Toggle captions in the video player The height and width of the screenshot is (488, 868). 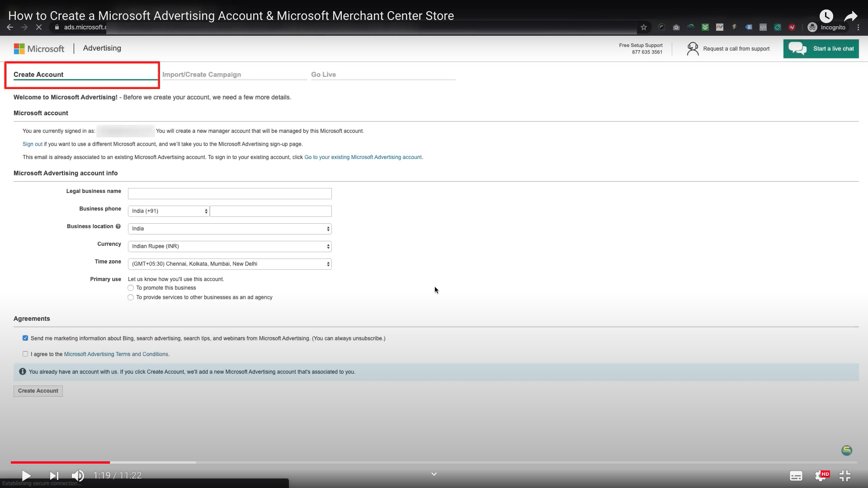[x=796, y=476]
